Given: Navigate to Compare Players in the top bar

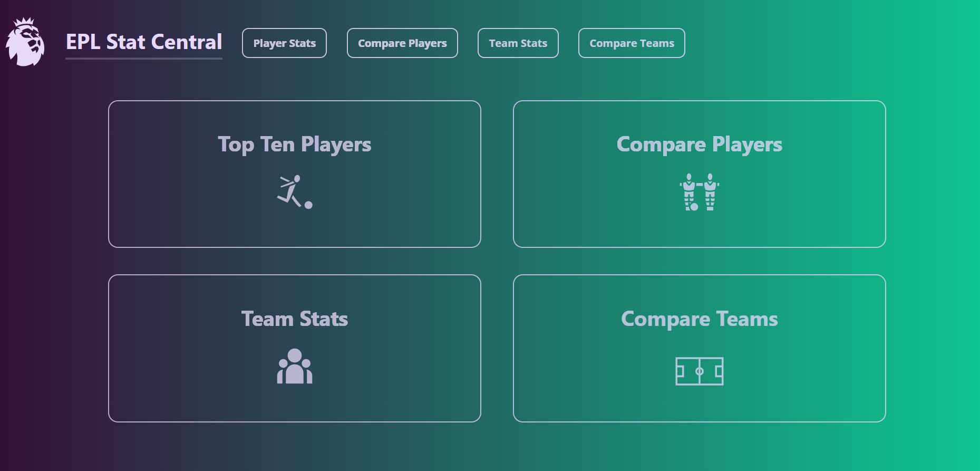Looking at the screenshot, I should pyautogui.click(x=402, y=43).
